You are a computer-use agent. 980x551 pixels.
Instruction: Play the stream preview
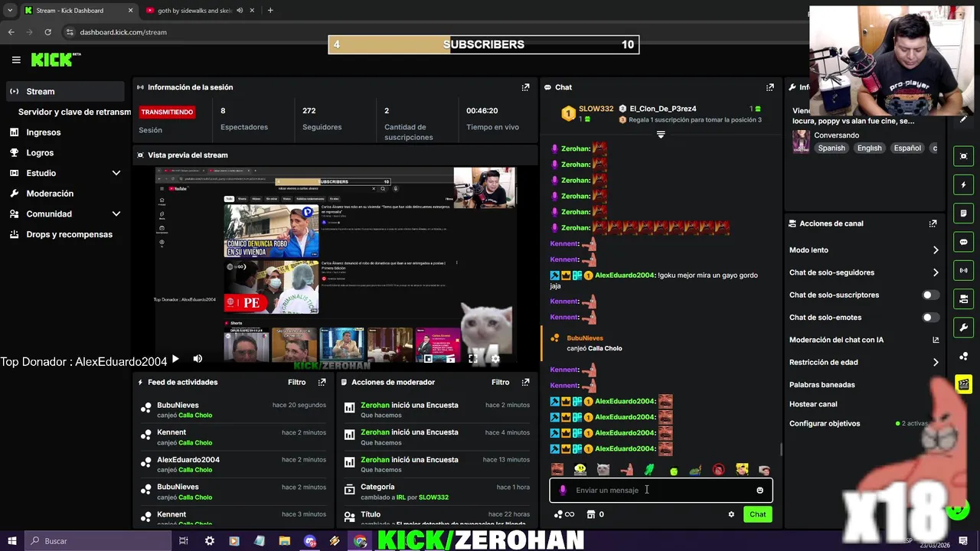[x=175, y=359]
